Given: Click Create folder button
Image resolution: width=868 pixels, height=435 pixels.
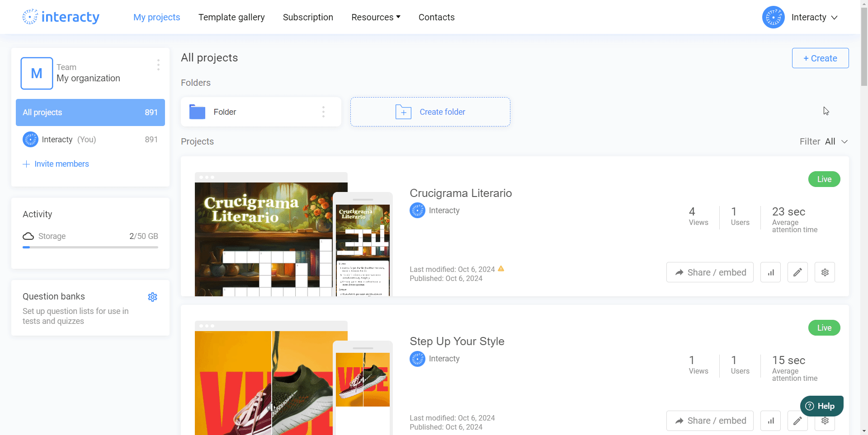Looking at the screenshot, I should (x=430, y=112).
